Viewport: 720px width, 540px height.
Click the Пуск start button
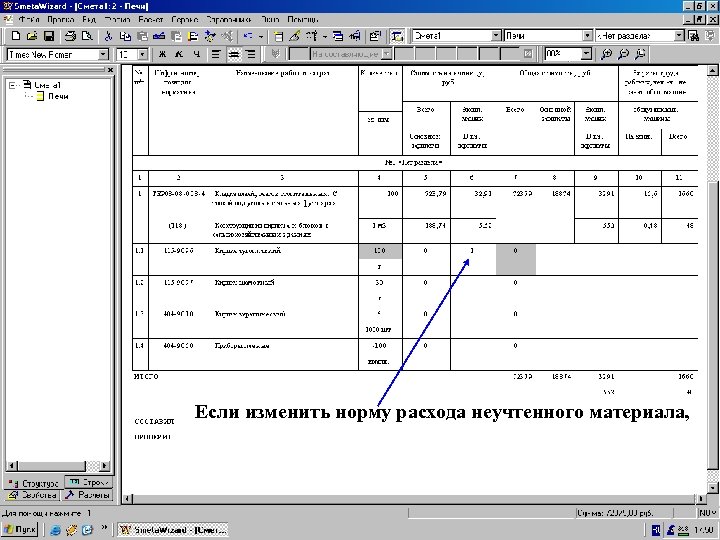click(20, 529)
